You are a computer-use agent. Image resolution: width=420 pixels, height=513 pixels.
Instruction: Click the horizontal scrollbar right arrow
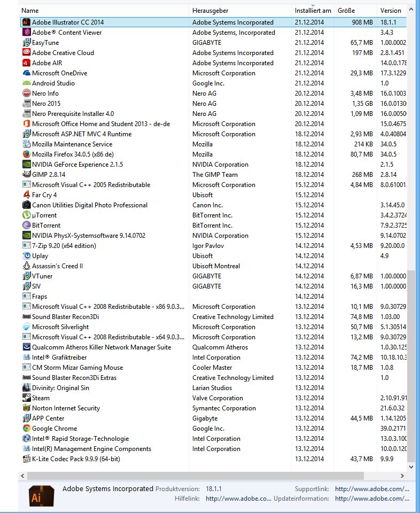tap(402, 476)
